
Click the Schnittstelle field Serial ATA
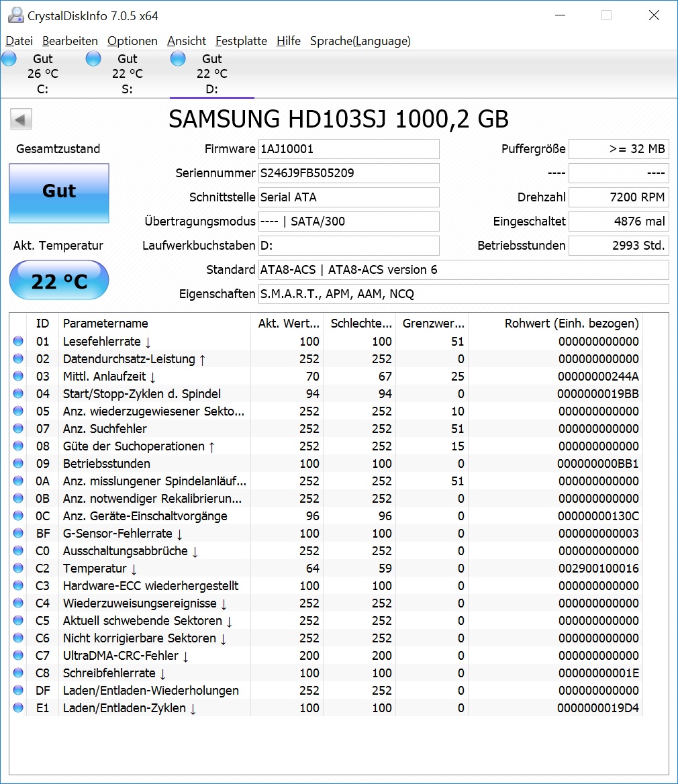pyautogui.click(x=349, y=197)
